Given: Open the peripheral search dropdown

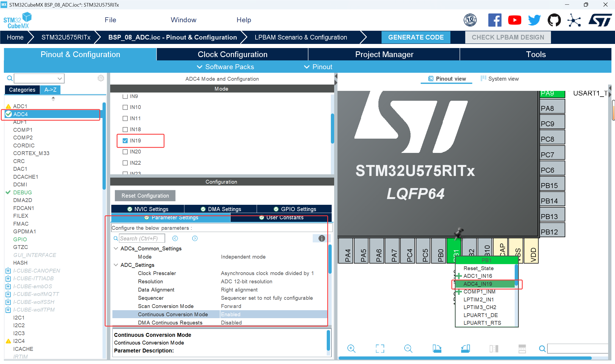Looking at the screenshot, I should pyautogui.click(x=60, y=79).
